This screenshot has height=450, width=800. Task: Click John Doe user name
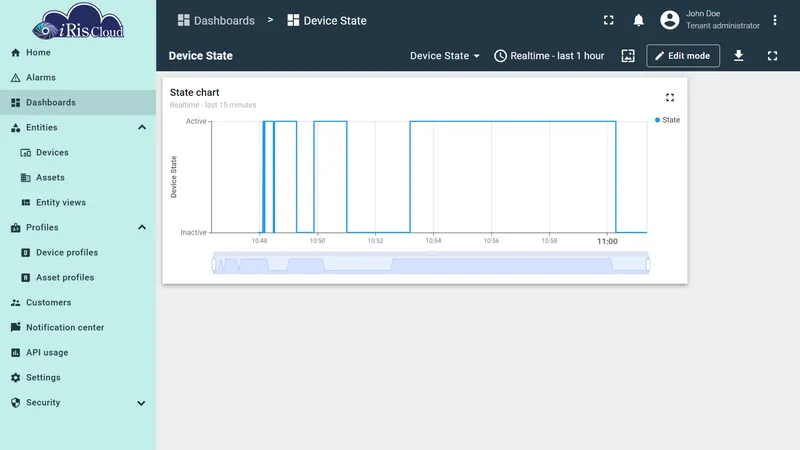tap(703, 14)
